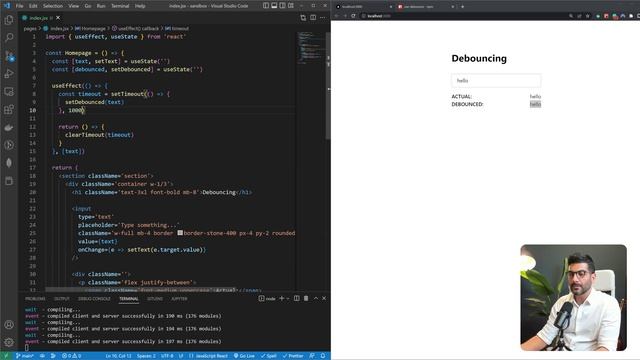Open the notifications bell in the status bar
Viewport: 640px width, 360px height.
click(x=323, y=356)
